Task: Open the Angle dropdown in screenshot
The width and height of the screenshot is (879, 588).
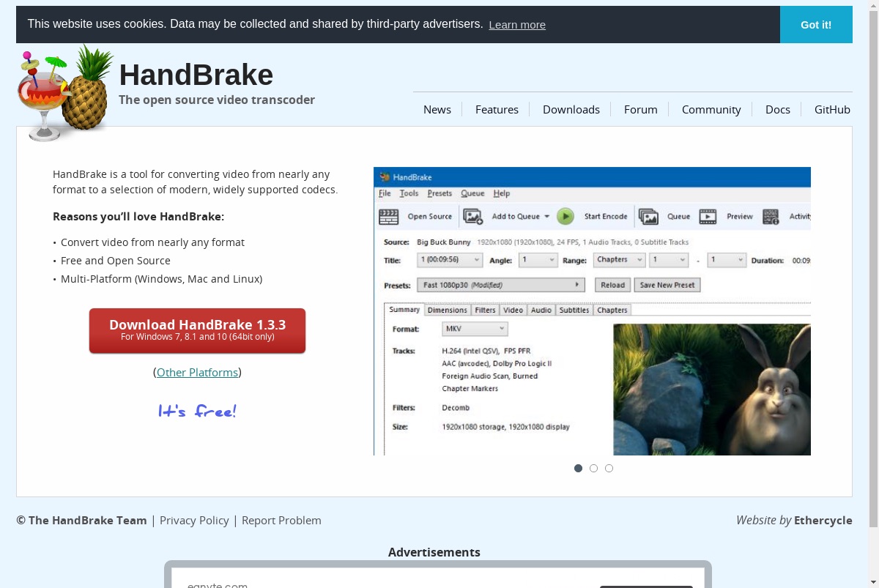Action: (538, 260)
